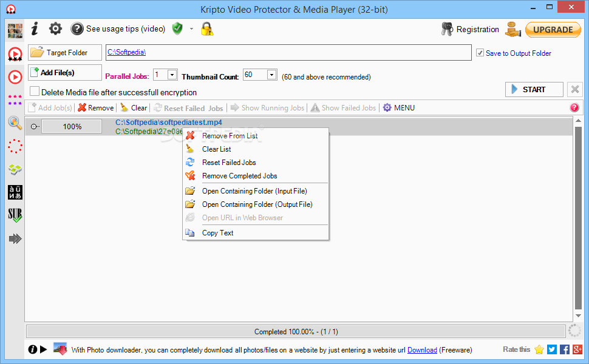Open the language characters sidebar icon
The width and height of the screenshot is (589, 364).
[15, 192]
